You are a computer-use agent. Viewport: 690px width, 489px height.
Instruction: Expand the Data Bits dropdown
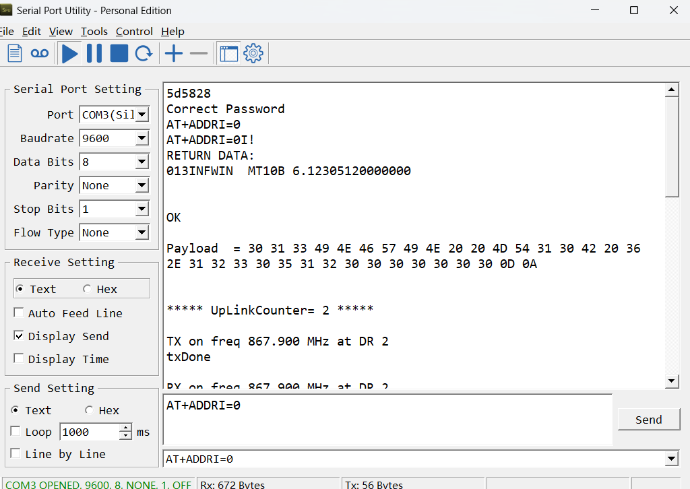[x=142, y=162]
